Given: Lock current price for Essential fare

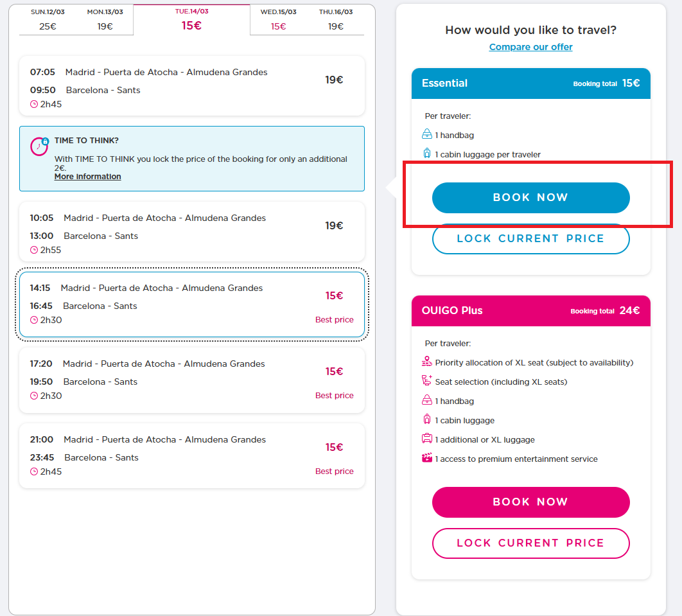Looking at the screenshot, I should pyautogui.click(x=530, y=239).
